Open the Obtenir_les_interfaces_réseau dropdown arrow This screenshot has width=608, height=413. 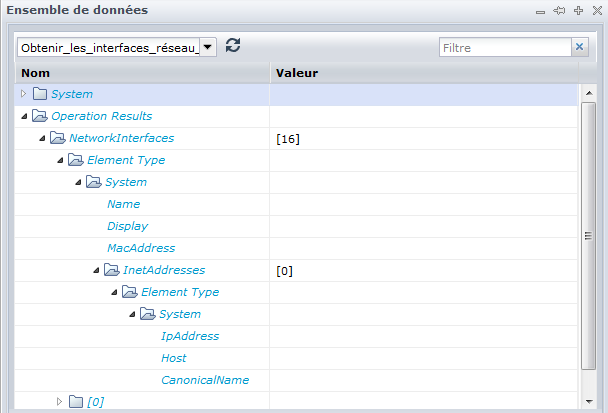[208, 47]
